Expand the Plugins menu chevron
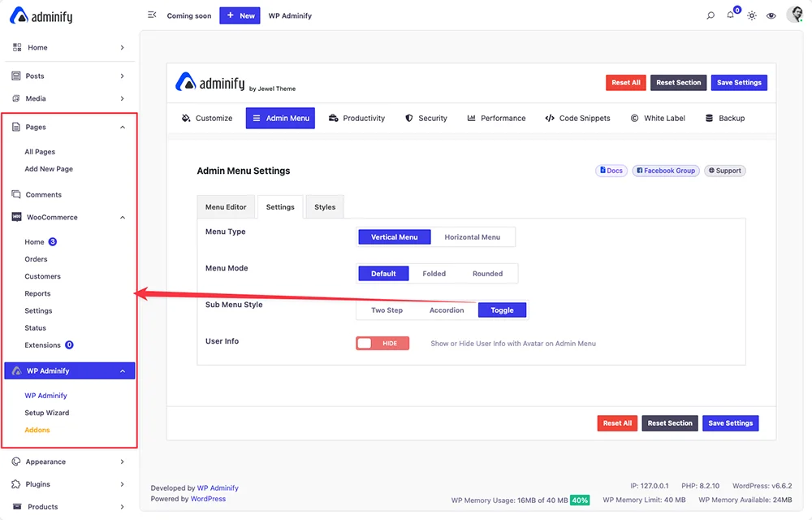This screenshot has width=812, height=520. click(x=123, y=483)
